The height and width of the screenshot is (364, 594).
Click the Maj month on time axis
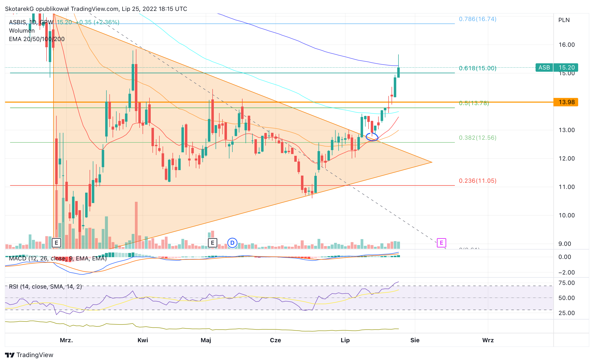[x=206, y=340]
